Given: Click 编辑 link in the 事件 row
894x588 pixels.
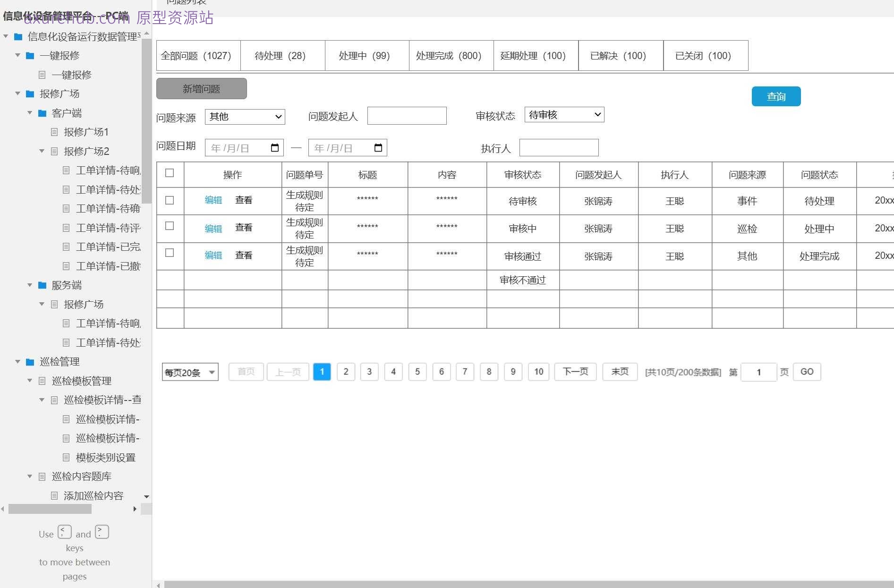Looking at the screenshot, I should (x=213, y=200).
